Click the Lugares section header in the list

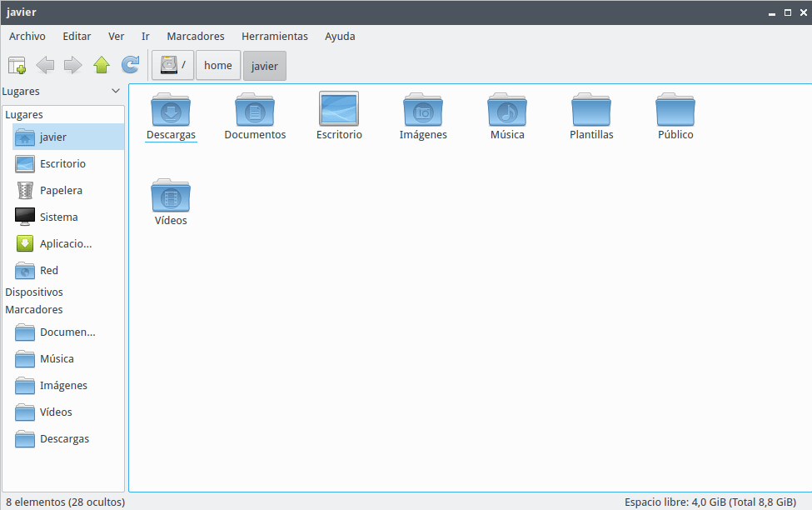(x=24, y=115)
